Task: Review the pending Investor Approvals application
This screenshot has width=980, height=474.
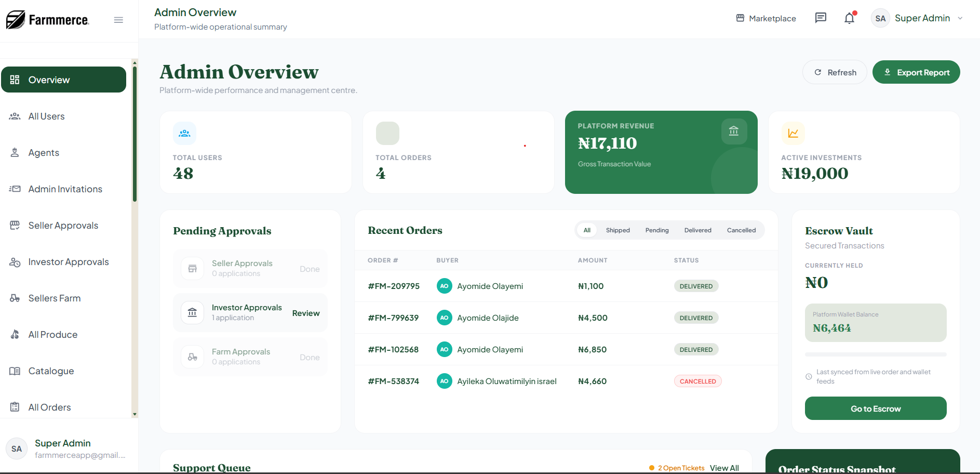Action: 306,313
